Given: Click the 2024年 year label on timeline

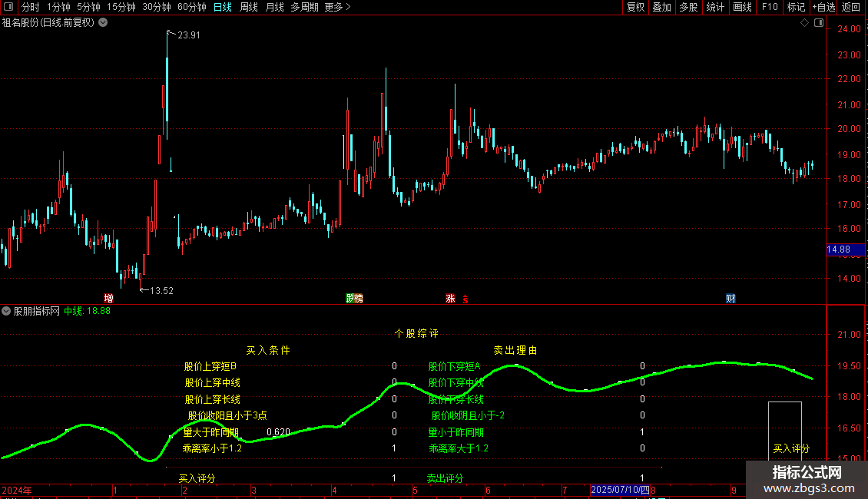Looking at the screenshot, I should [17, 491].
